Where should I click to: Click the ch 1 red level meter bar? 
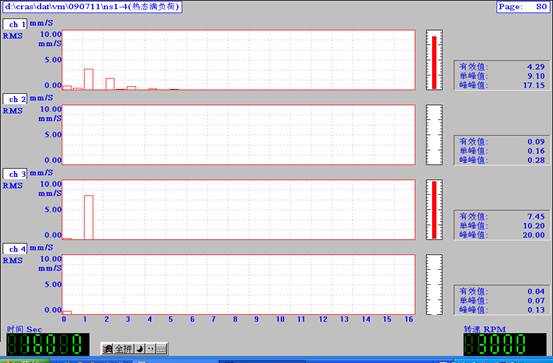[x=434, y=62]
